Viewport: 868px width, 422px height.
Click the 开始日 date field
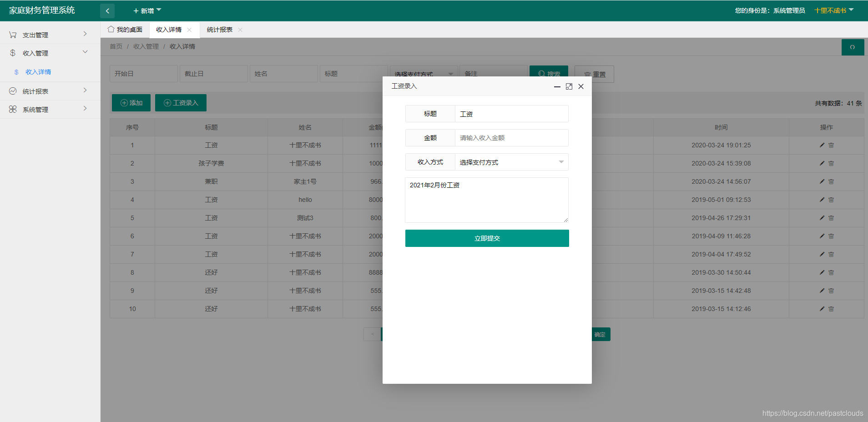pos(144,74)
